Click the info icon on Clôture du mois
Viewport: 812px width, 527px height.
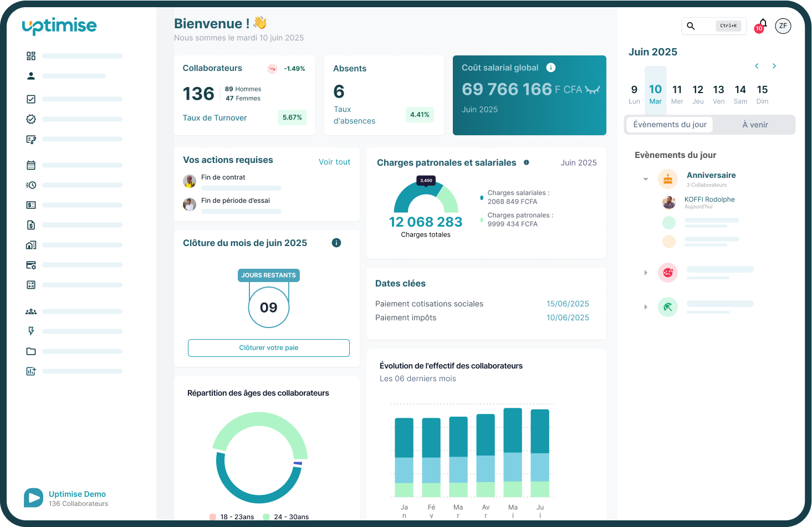(x=336, y=243)
